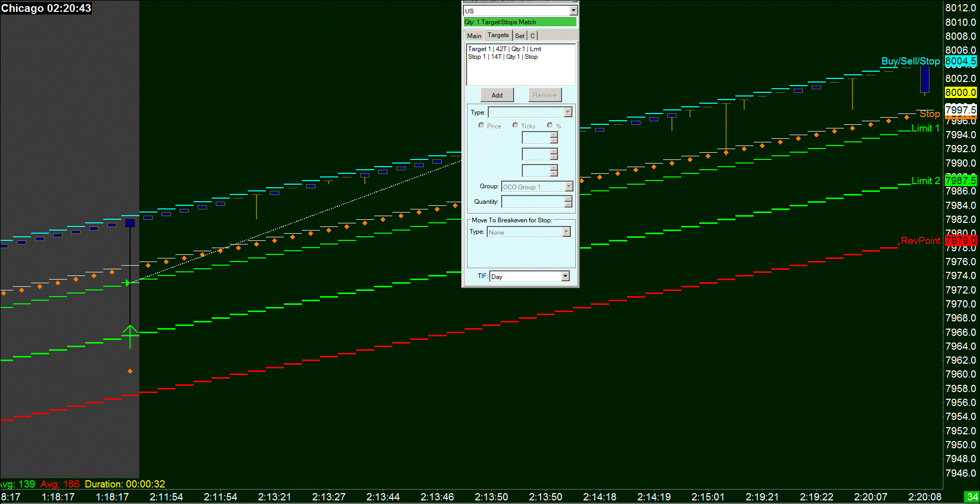Click the yellow 8000.0 price tag
The width and height of the screenshot is (980, 504).
tap(961, 93)
